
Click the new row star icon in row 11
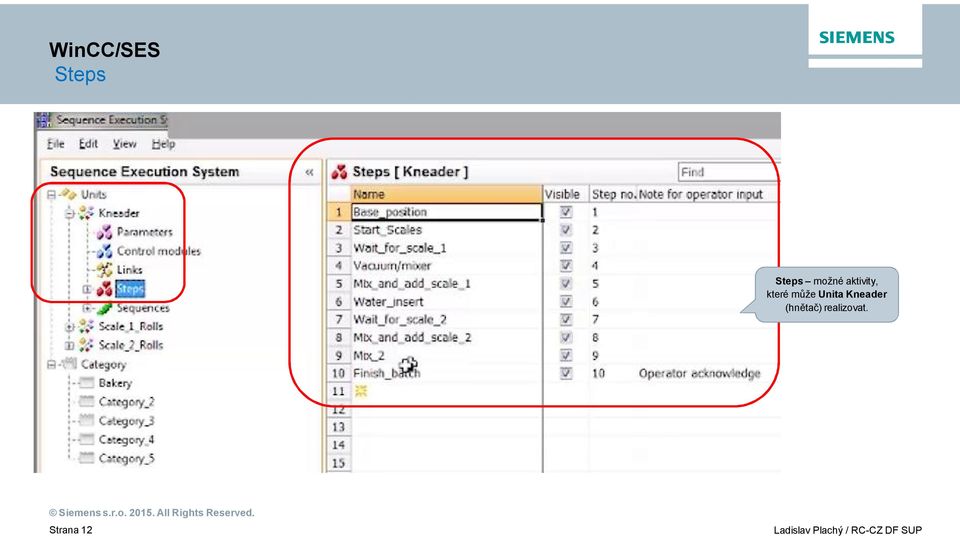(361, 391)
